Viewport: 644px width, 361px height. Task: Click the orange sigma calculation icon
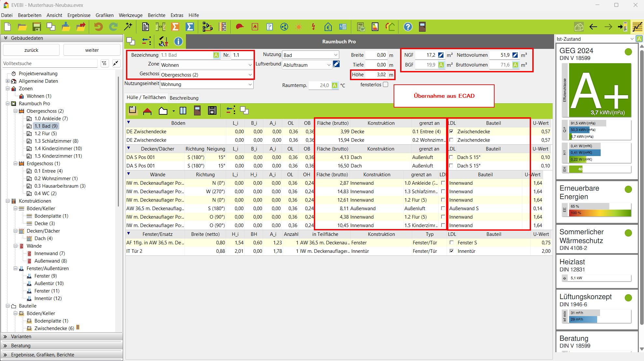[175, 27]
